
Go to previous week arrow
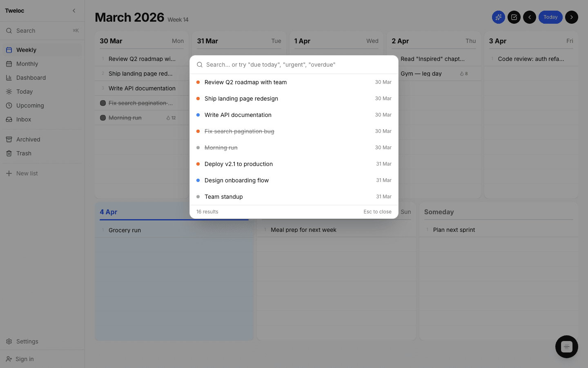click(x=530, y=17)
